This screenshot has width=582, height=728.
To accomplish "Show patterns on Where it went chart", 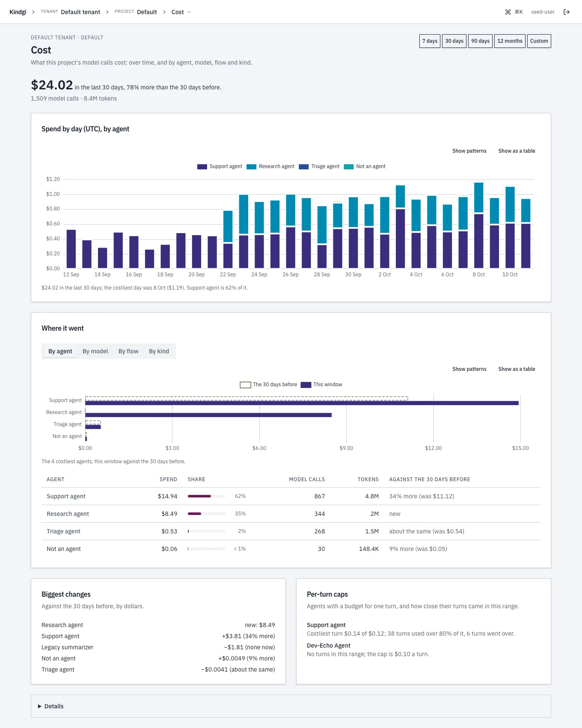I will [x=469, y=369].
